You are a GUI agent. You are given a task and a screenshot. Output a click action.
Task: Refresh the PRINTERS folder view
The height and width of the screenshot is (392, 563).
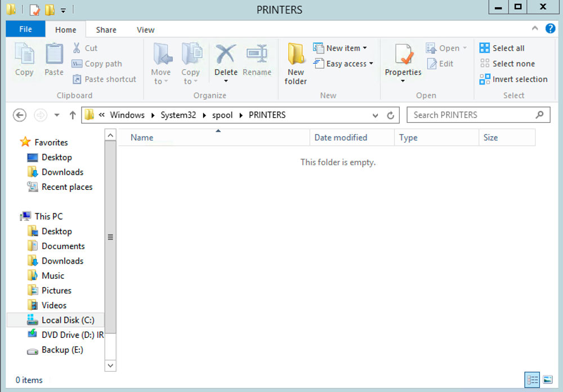point(390,115)
